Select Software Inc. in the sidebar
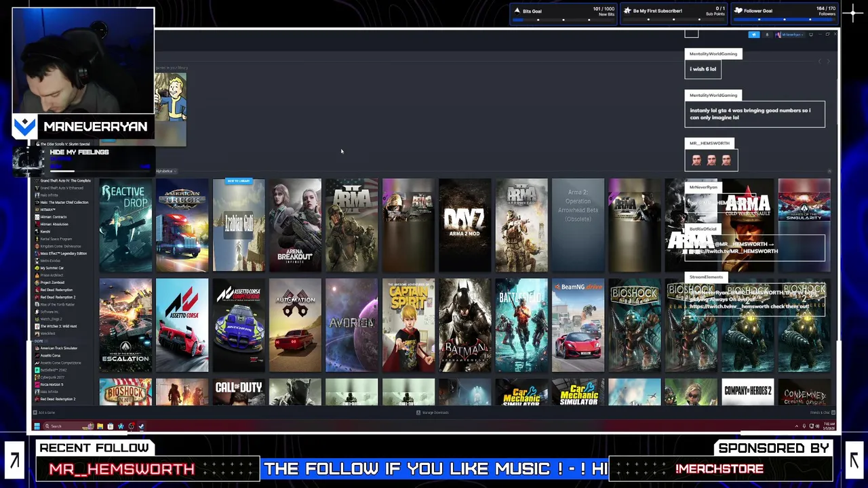The height and width of the screenshot is (488, 868). point(46,312)
